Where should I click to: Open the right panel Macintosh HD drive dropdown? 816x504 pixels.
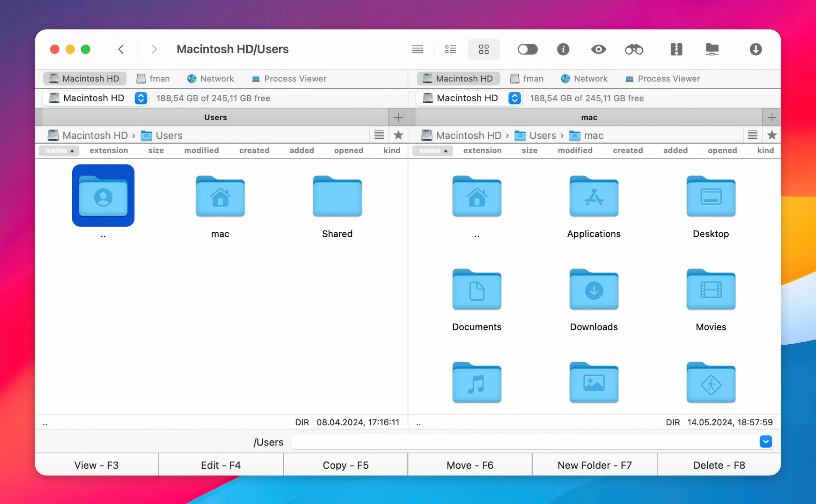tap(515, 98)
